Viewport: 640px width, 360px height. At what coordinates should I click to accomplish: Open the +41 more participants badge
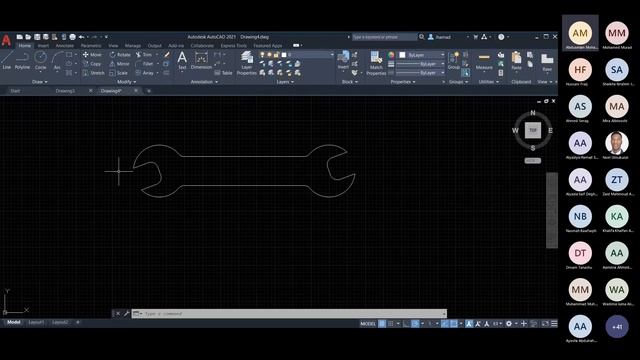click(x=617, y=327)
